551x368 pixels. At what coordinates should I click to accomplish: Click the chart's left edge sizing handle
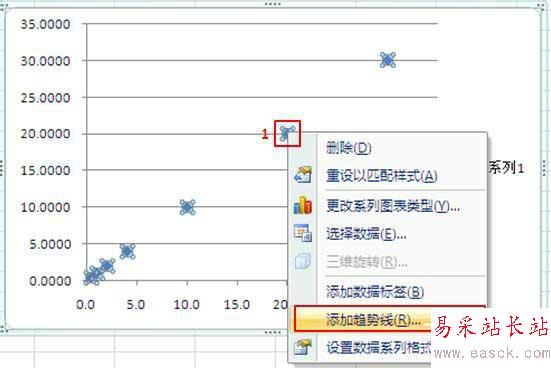[2, 168]
